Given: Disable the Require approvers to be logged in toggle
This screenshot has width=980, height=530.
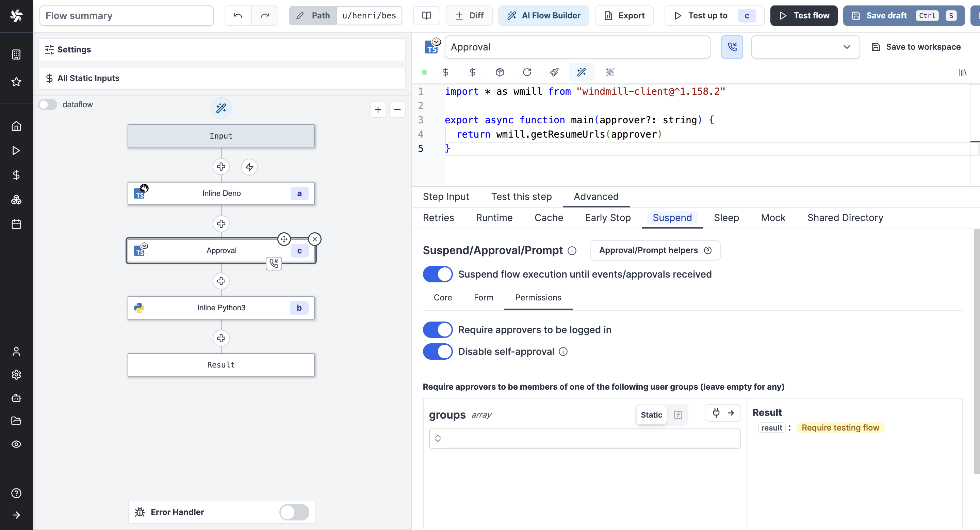Looking at the screenshot, I should [438, 330].
